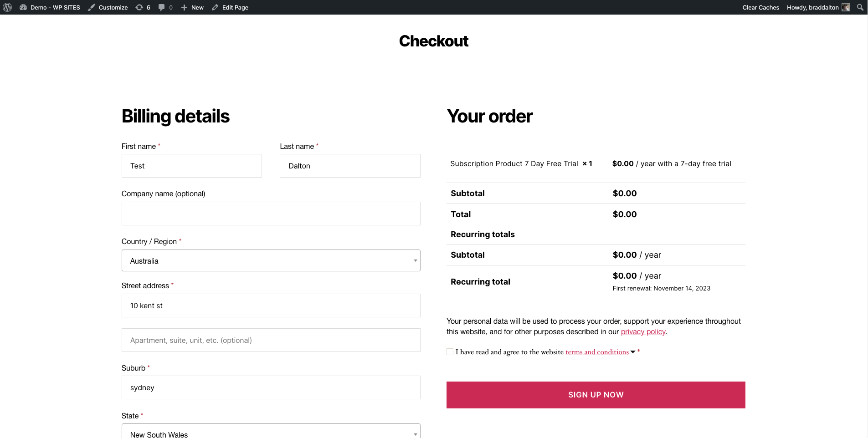The image size is (868, 438).
Task: Click the Company name input field
Action: pyautogui.click(x=271, y=214)
